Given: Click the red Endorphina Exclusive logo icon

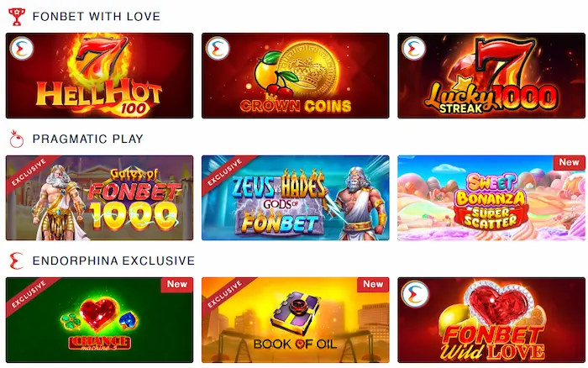Looking at the screenshot, I should tap(16, 260).
